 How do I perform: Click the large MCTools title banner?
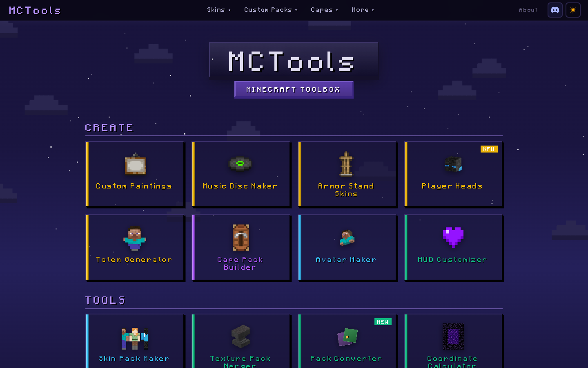point(294,60)
